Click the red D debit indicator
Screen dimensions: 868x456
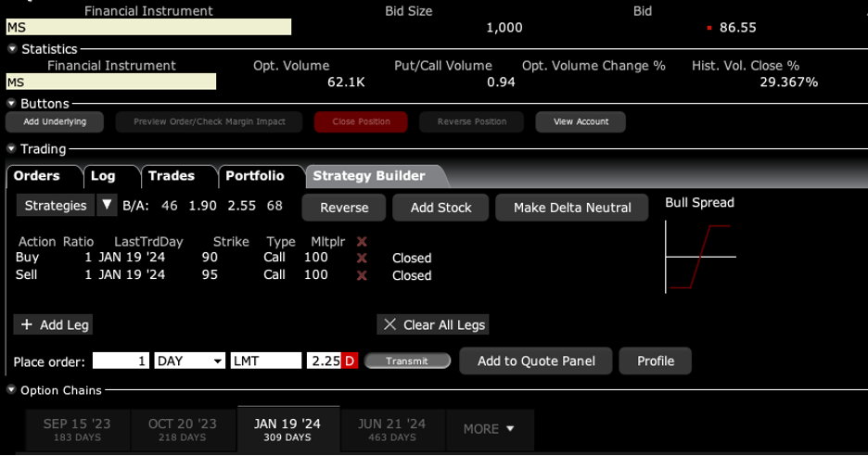tap(351, 361)
